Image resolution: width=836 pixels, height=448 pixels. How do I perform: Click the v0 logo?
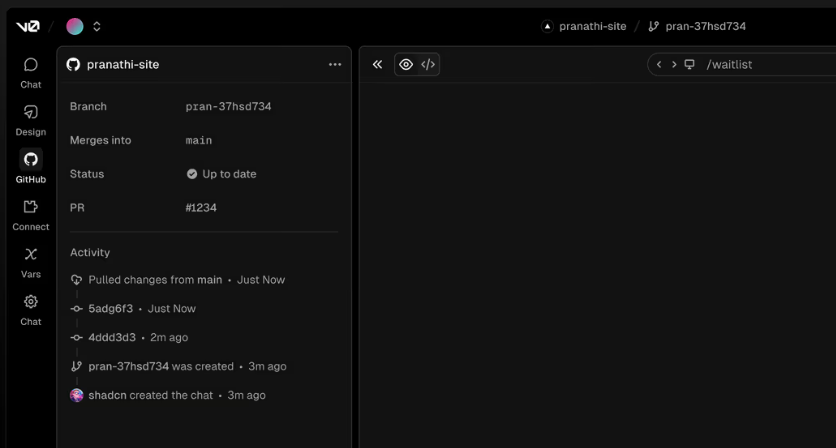pos(28,26)
